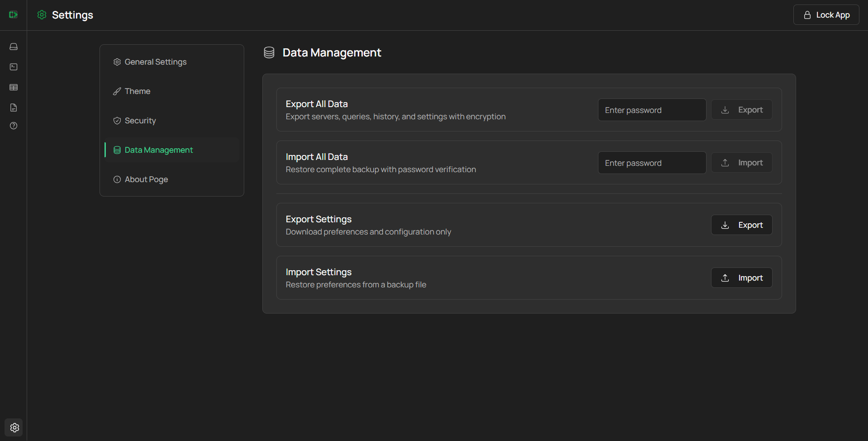868x441 pixels.
Task: Open the Help icon in sidebar
Action: (x=14, y=126)
